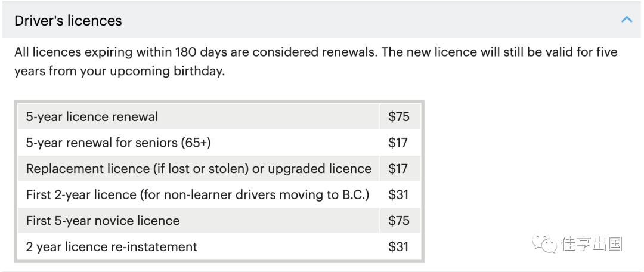Select the 2 year licence re-instatement row
This screenshot has height=272, width=644.
112,246
